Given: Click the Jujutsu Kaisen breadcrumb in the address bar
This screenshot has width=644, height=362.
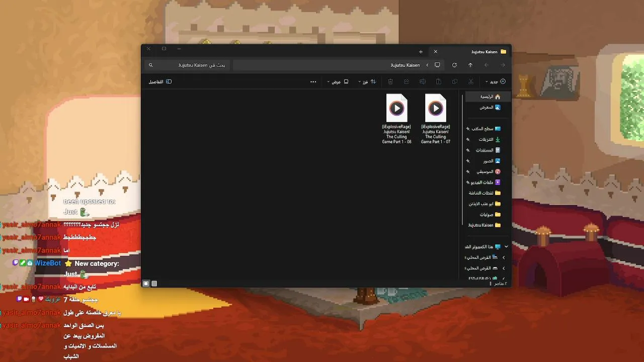Looking at the screenshot, I should (405, 65).
